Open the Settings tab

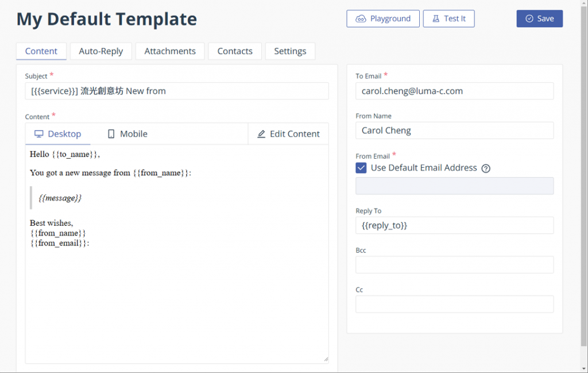click(x=290, y=51)
